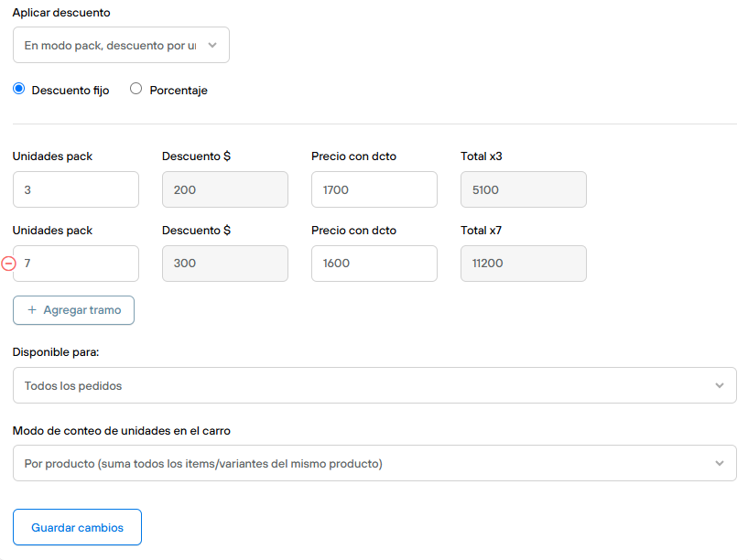The width and height of the screenshot is (748, 560).
Task: Click Descuento $ field showing 300
Action: click(225, 264)
